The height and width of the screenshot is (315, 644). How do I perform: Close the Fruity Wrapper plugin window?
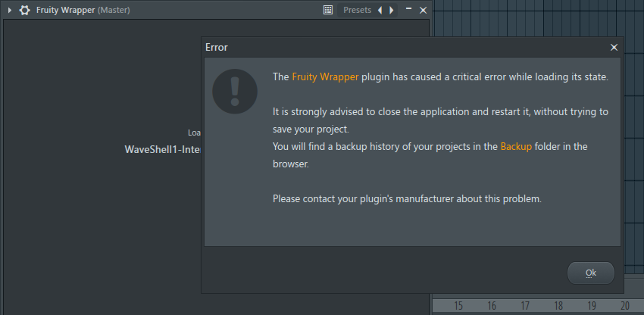(423, 11)
